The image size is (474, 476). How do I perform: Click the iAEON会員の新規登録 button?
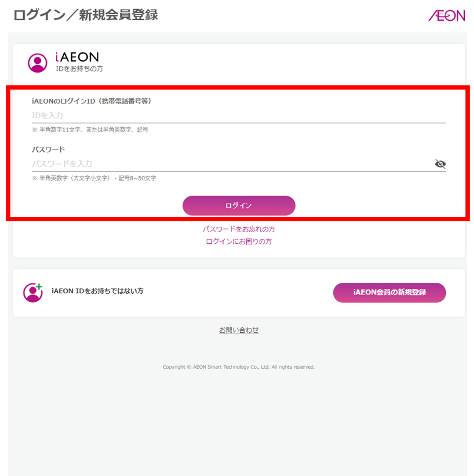(389, 293)
